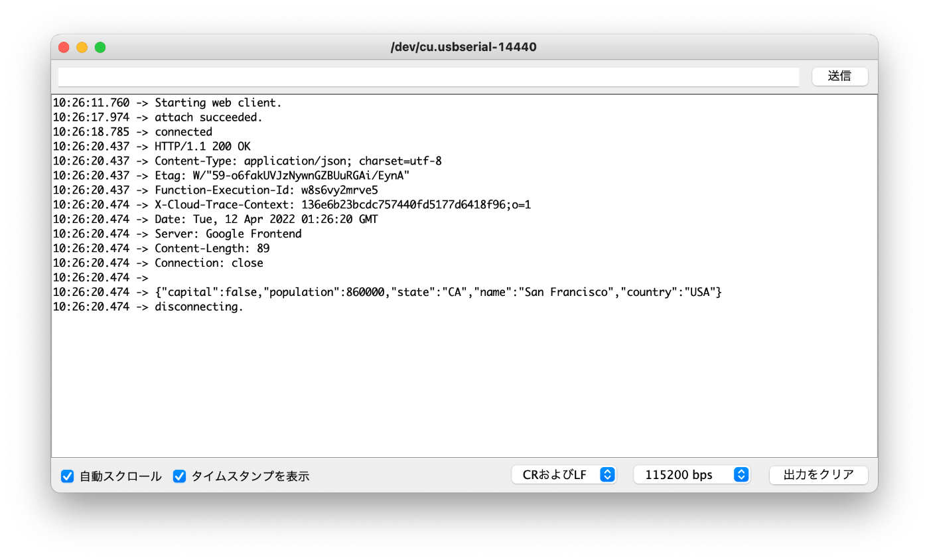The image size is (929, 560).
Task: Click the 送信 send button
Action: [x=839, y=76]
